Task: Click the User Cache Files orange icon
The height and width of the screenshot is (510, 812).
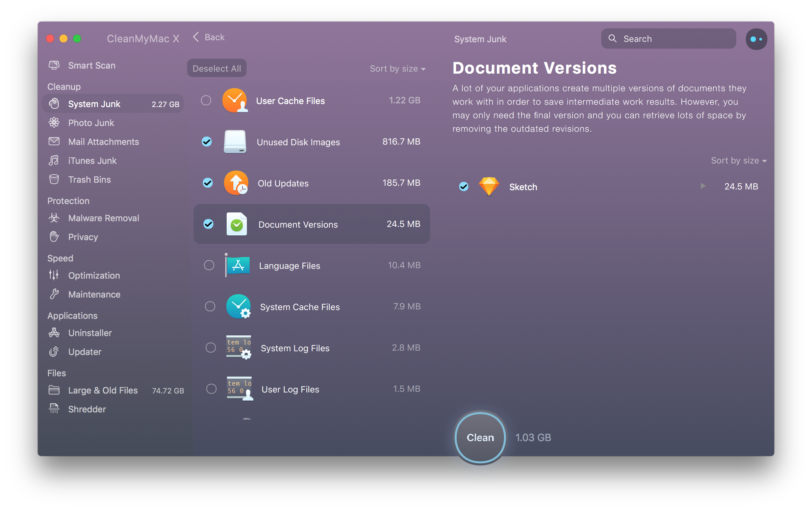Action: (235, 100)
